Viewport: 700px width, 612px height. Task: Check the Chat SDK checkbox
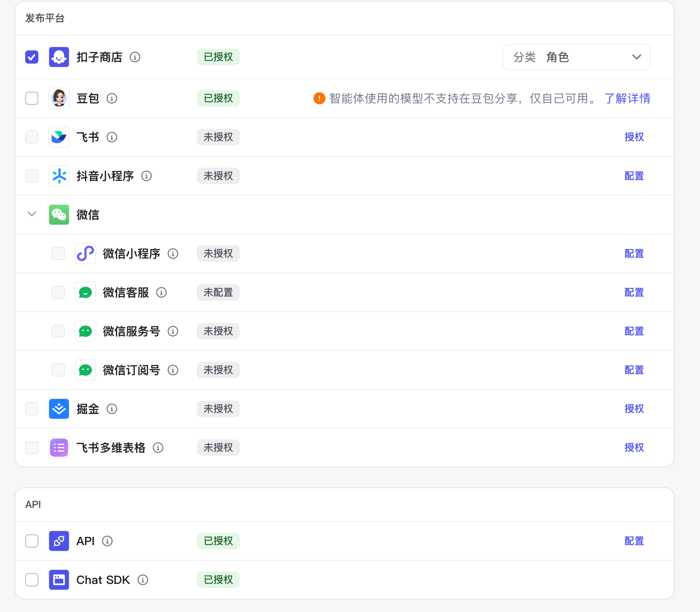[x=32, y=580]
